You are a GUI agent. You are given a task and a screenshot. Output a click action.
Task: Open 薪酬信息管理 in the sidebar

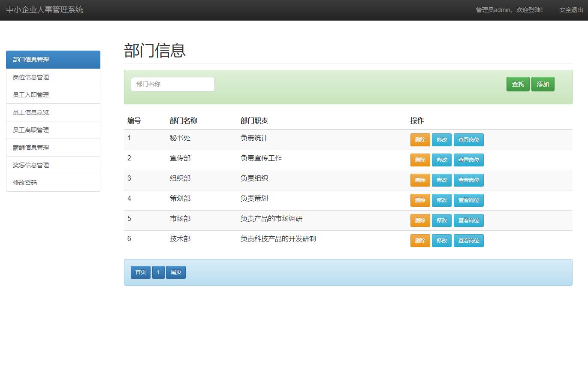pyautogui.click(x=30, y=148)
